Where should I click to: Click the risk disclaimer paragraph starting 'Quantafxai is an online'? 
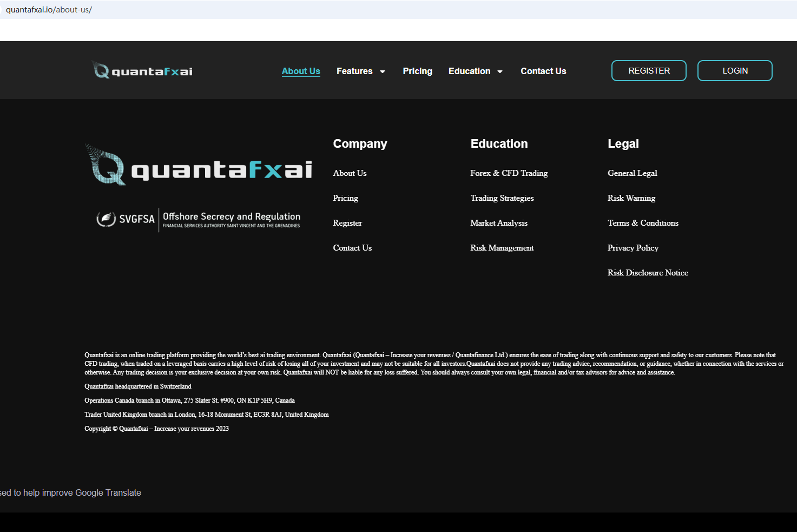[x=434, y=364]
